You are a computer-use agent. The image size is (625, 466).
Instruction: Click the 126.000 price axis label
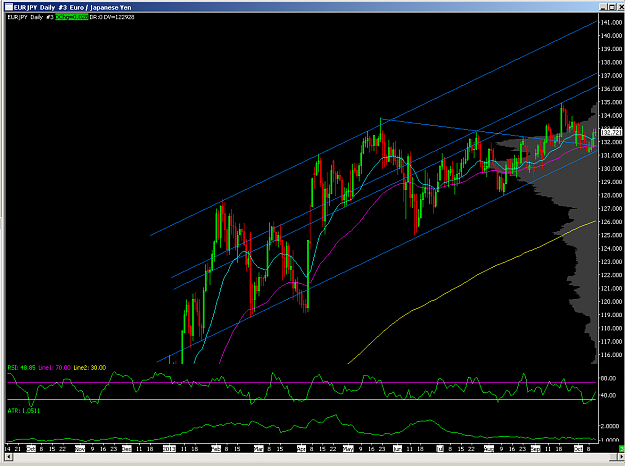[612, 222]
